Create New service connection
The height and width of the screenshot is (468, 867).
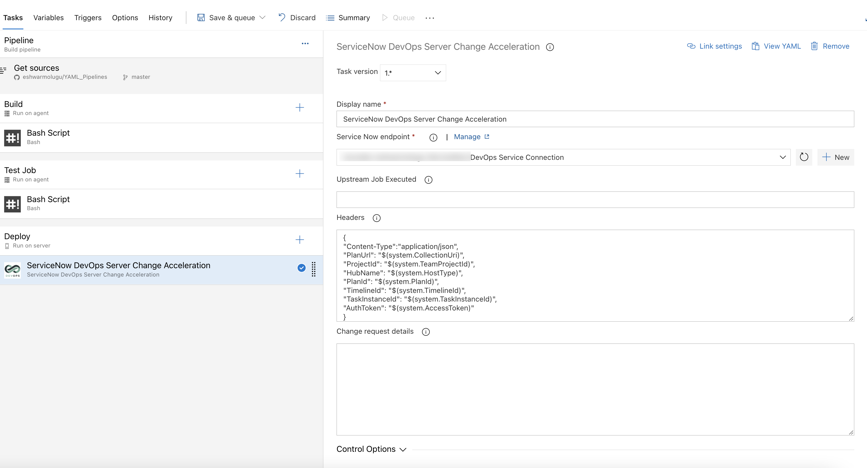click(835, 157)
